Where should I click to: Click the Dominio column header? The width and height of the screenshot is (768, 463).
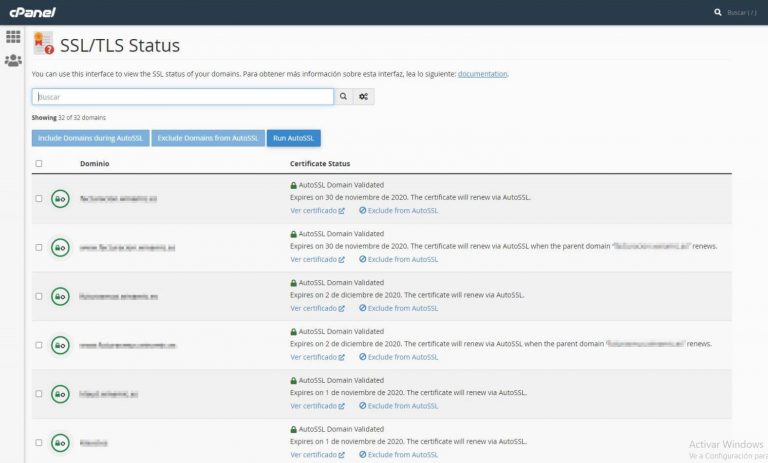click(x=95, y=164)
